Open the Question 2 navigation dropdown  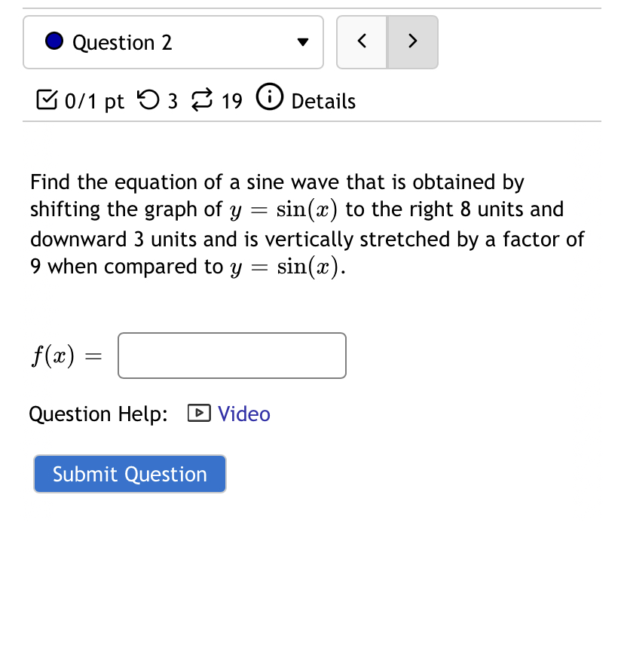173,42
